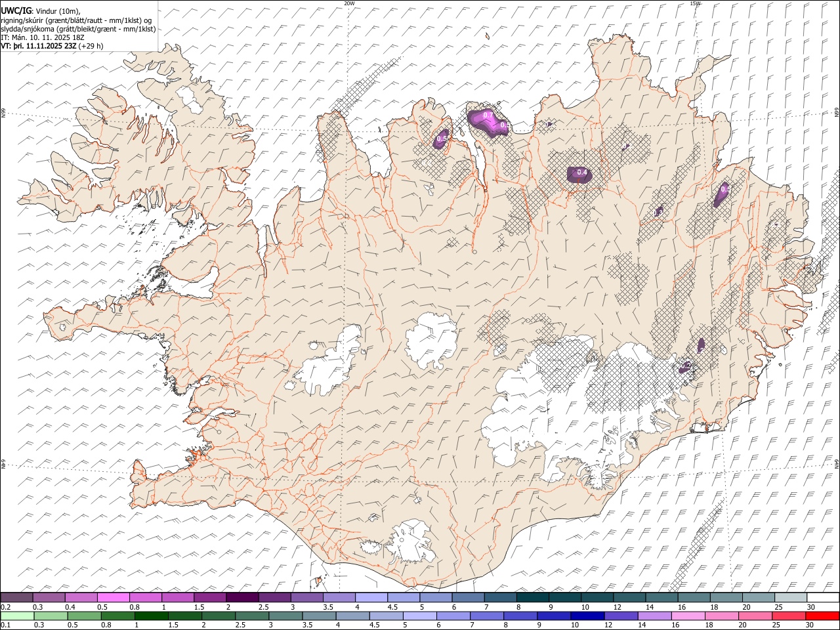
Task: Click the 30 bright red rain-scale swatch
Action: click(822, 616)
